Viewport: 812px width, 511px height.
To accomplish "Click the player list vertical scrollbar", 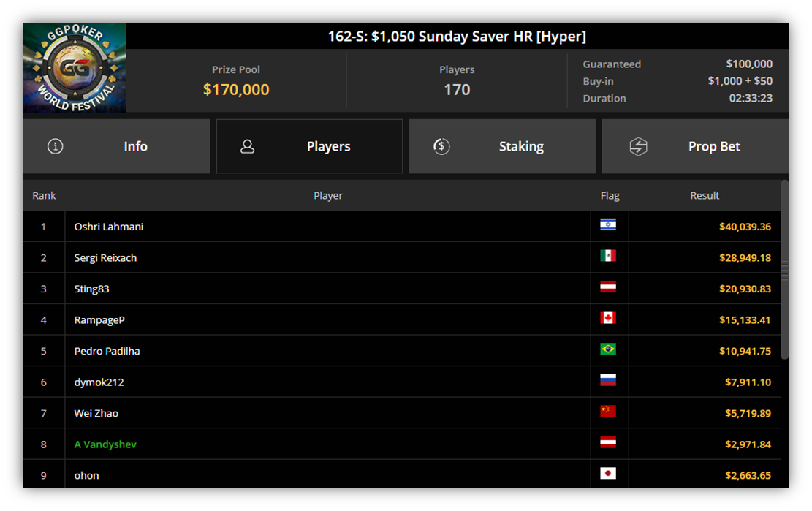I will click(x=784, y=269).
